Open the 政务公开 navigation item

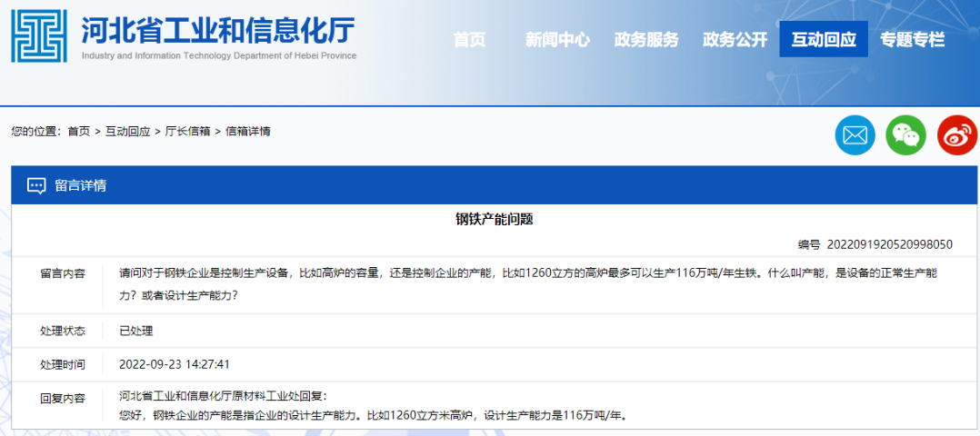[x=735, y=40]
